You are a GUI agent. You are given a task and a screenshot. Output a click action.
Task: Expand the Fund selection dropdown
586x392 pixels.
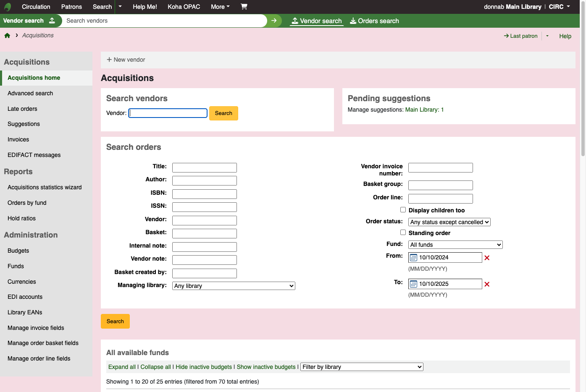[455, 245]
